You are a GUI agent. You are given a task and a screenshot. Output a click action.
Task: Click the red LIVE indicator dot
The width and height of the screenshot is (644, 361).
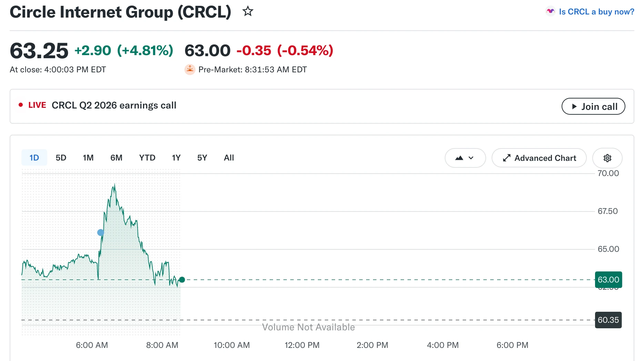(21, 105)
